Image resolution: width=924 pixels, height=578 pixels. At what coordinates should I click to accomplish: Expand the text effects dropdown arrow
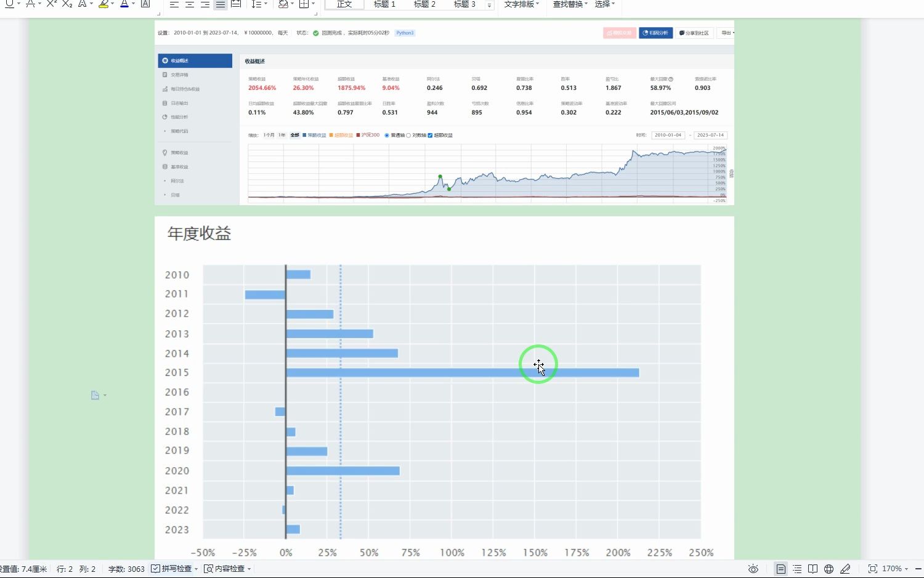tap(91, 4)
